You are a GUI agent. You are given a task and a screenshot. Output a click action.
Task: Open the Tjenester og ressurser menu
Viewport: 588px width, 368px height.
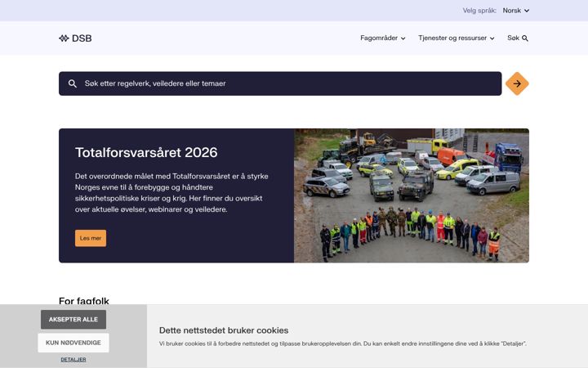click(x=457, y=38)
